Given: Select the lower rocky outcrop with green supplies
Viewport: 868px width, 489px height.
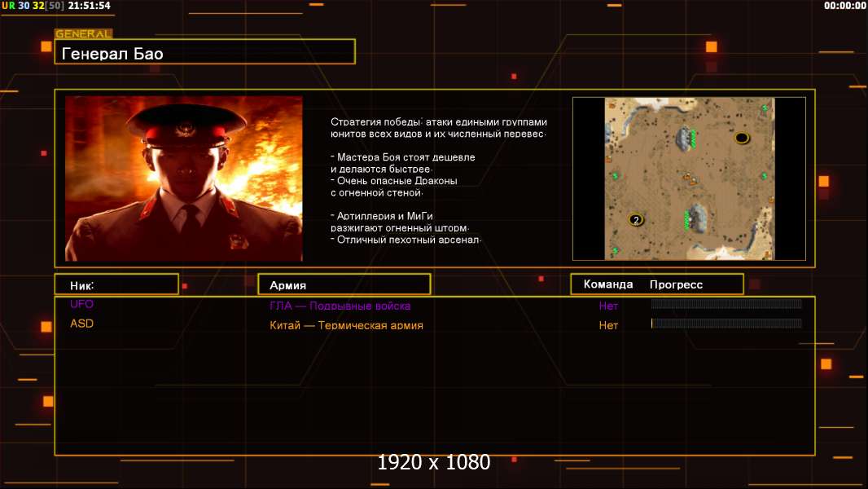Looking at the screenshot, I should point(695,218).
